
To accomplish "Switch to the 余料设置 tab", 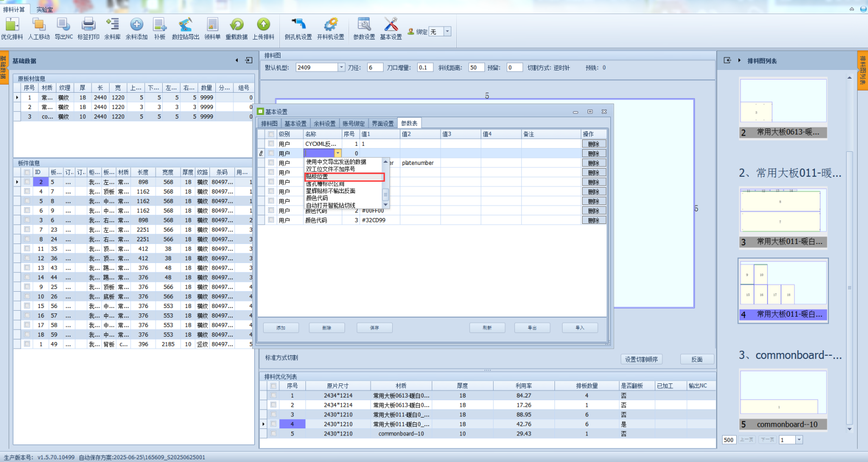I will pos(324,124).
